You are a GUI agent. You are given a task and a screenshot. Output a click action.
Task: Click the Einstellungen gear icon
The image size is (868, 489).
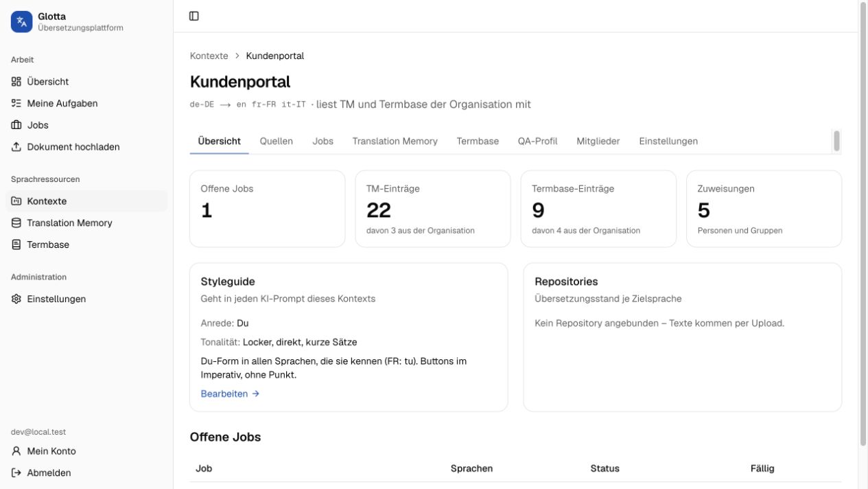click(x=16, y=299)
